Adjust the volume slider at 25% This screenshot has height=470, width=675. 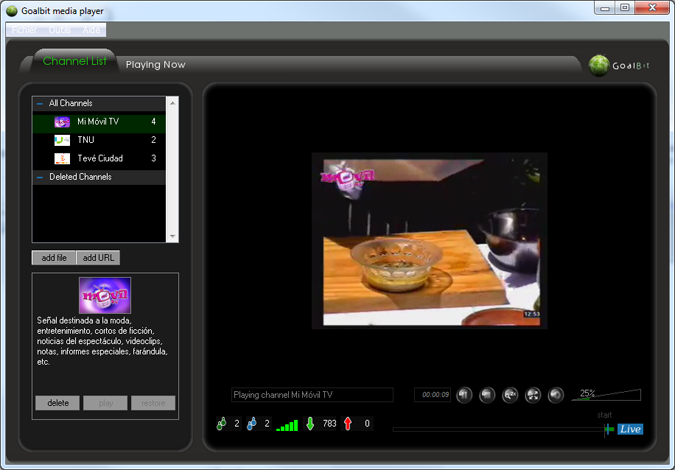pyautogui.click(x=606, y=395)
